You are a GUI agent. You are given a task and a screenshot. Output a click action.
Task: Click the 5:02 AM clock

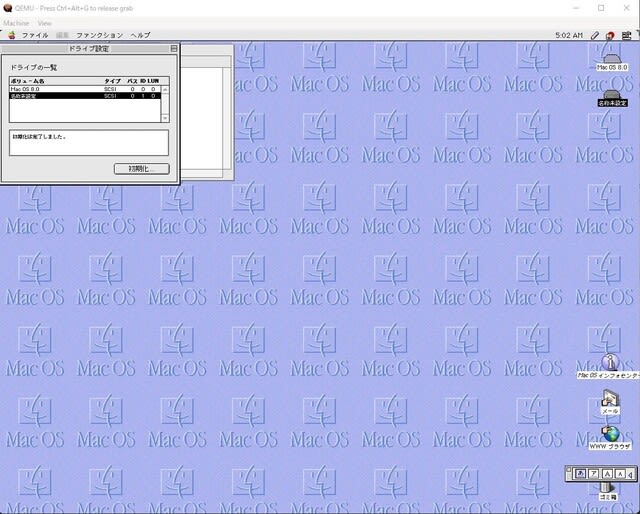[569, 36]
